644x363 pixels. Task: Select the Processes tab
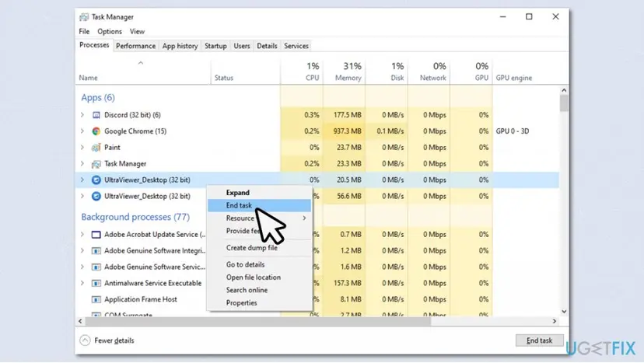pos(94,45)
